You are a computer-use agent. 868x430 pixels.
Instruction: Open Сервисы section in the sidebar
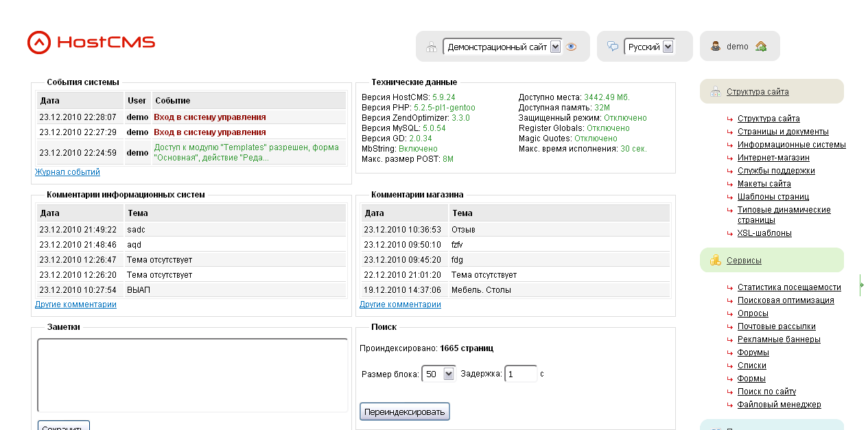tap(744, 261)
